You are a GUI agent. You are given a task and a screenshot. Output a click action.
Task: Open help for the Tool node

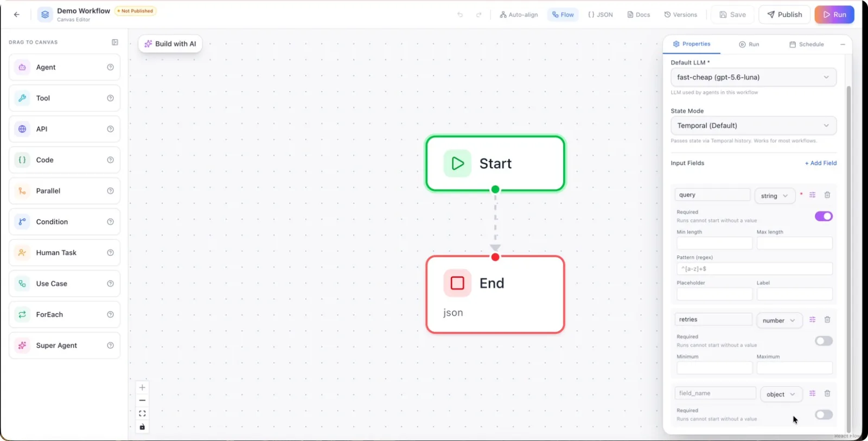[111, 98]
